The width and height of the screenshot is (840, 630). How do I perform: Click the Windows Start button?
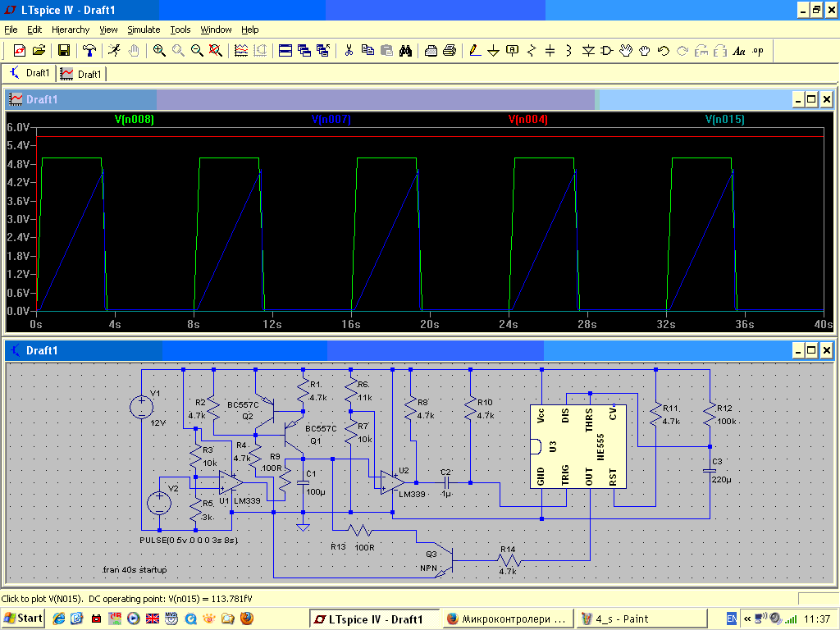pos(23,619)
